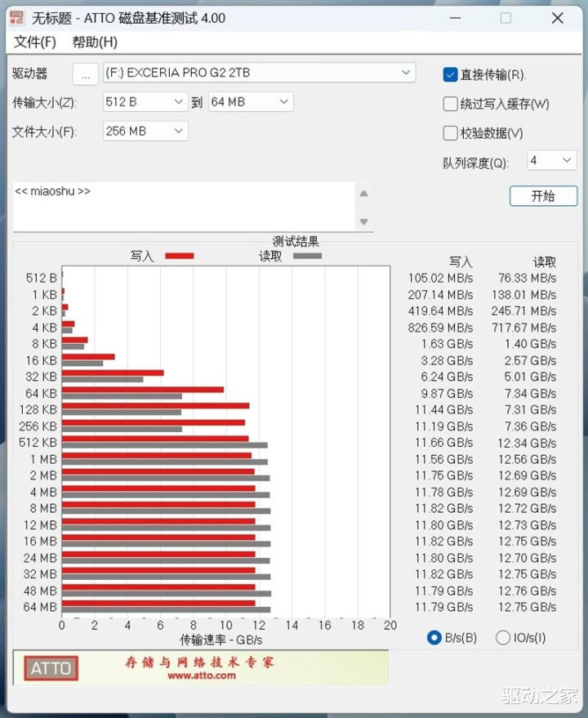Image resolution: width=588 pixels, height=718 pixels.
Task: Expand the drive selector EXCERIA PRO G2 2TB
Action: pyautogui.click(x=259, y=73)
